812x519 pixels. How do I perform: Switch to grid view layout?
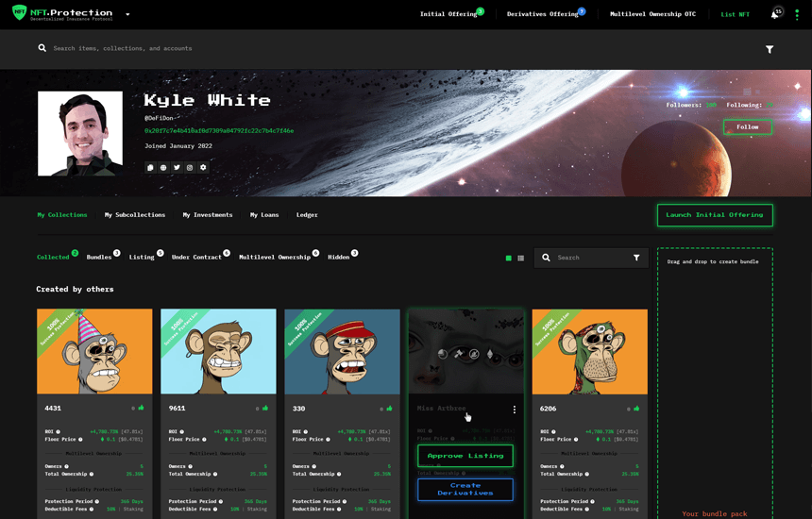coord(509,258)
